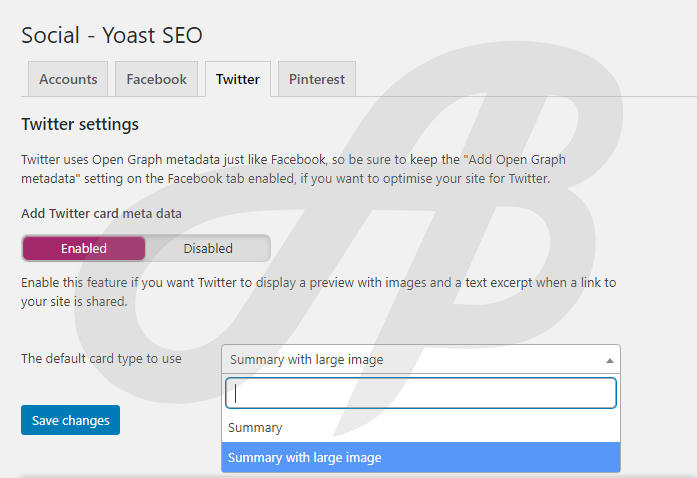The width and height of the screenshot is (697, 478).
Task: Collapse the card type dropdown arrow
Action: click(x=609, y=360)
